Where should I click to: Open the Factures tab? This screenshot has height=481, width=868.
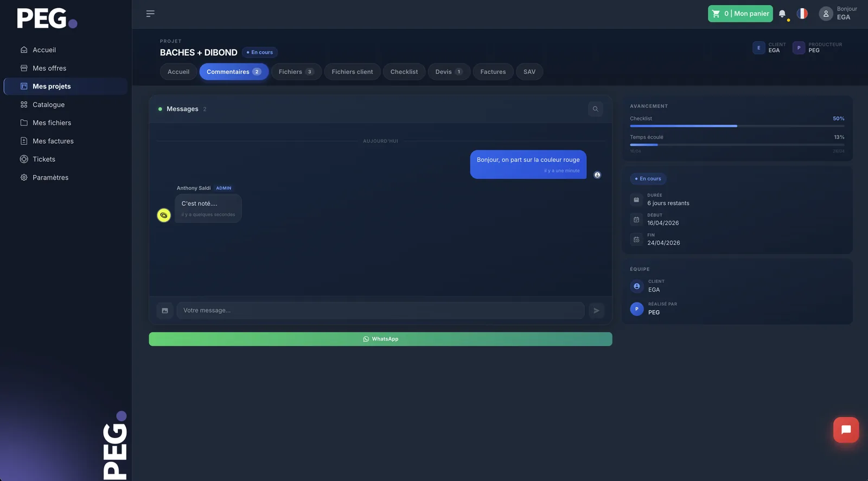pyautogui.click(x=493, y=72)
